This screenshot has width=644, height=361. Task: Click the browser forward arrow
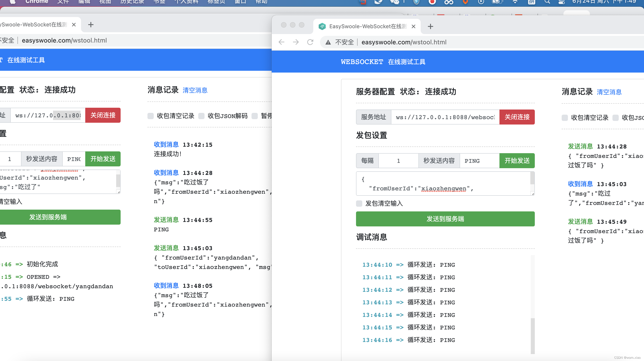click(296, 42)
